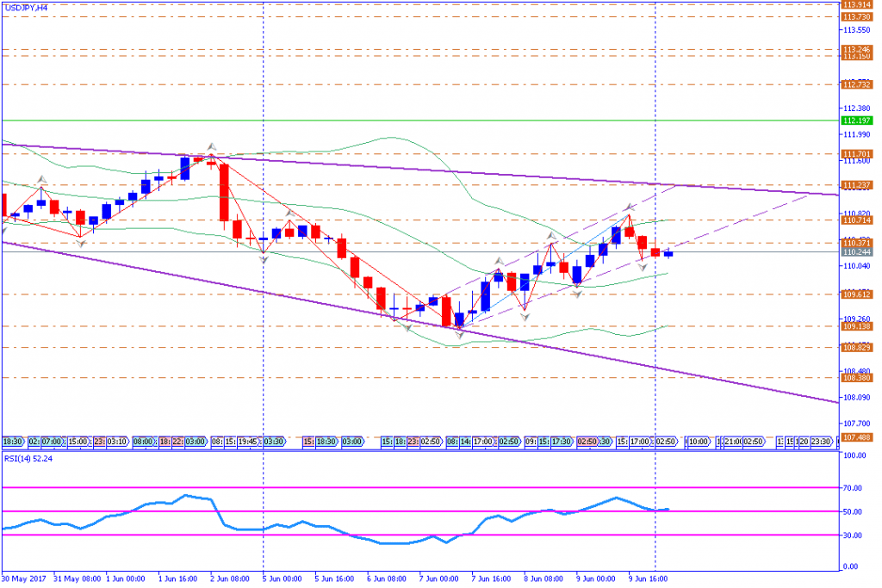Viewport: 882px width, 588px height.
Task: Click the 113.550 price axis value
Action: (x=857, y=30)
